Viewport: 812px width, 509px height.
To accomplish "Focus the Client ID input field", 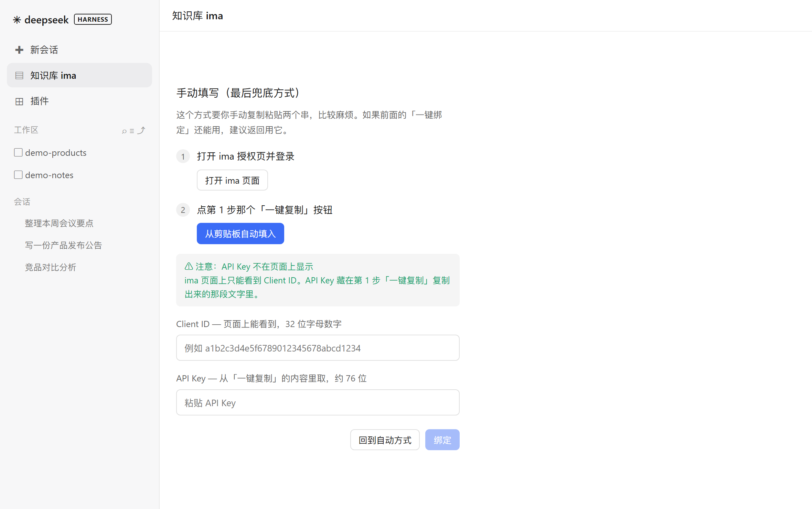I will [x=318, y=348].
